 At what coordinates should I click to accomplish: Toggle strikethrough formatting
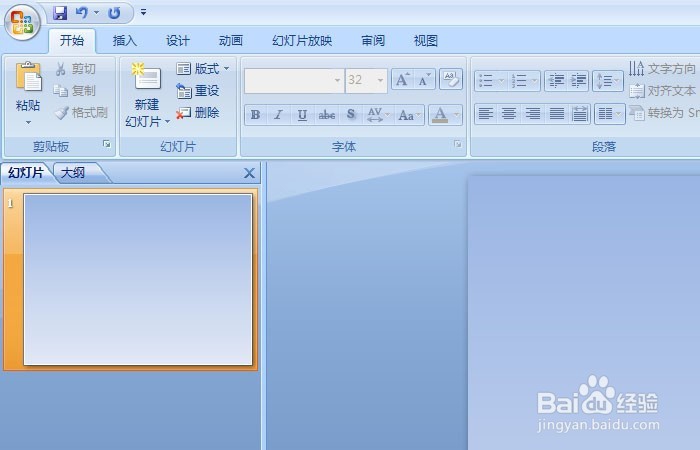pos(326,115)
